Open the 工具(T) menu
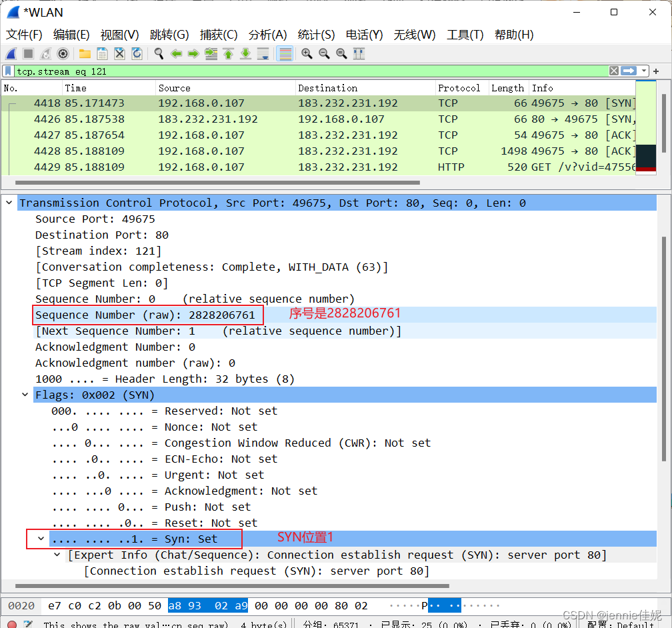672x628 pixels. pos(465,35)
